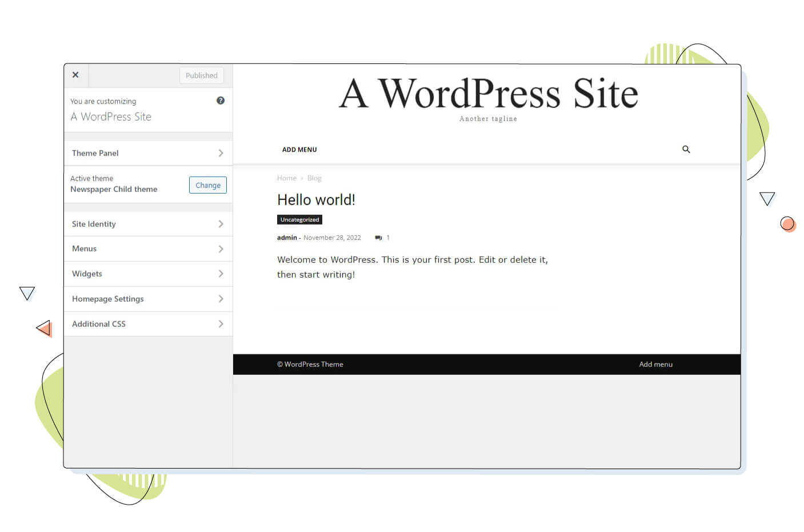
Task: Click the Change theme button
Action: [208, 185]
